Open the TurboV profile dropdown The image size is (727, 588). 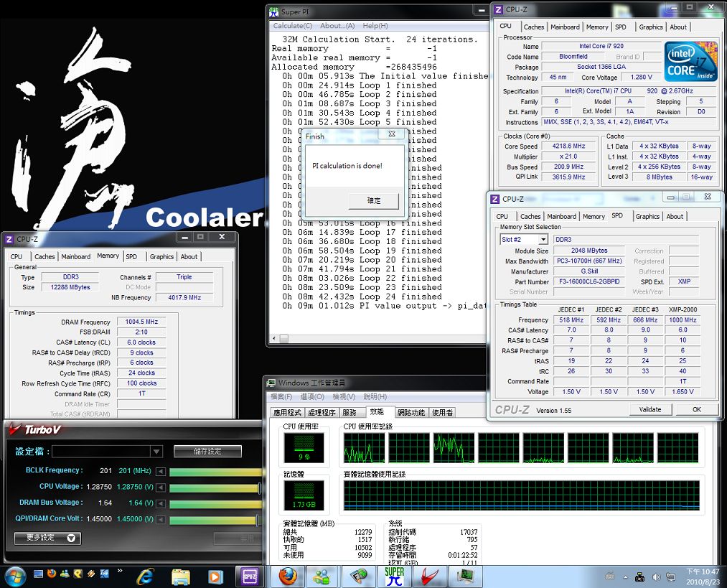pyautogui.click(x=156, y=451)
